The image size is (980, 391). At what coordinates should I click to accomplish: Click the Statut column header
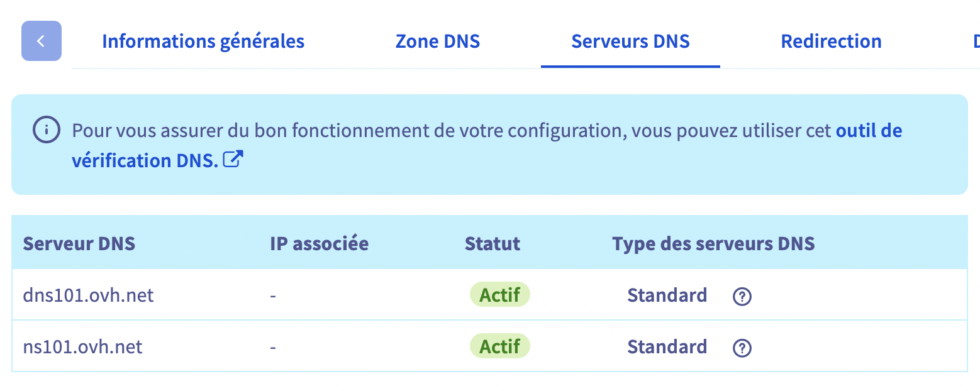493,243
